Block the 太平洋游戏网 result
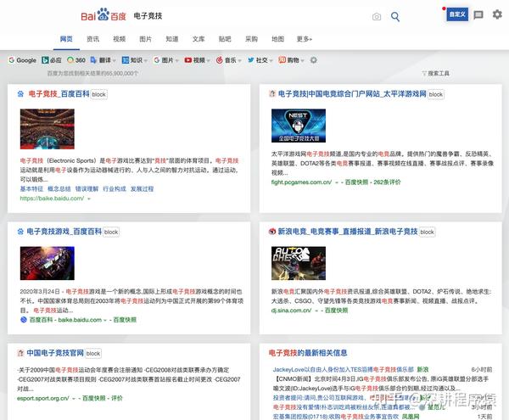Screen dimensions: 509x420 [x=436, y=94]
